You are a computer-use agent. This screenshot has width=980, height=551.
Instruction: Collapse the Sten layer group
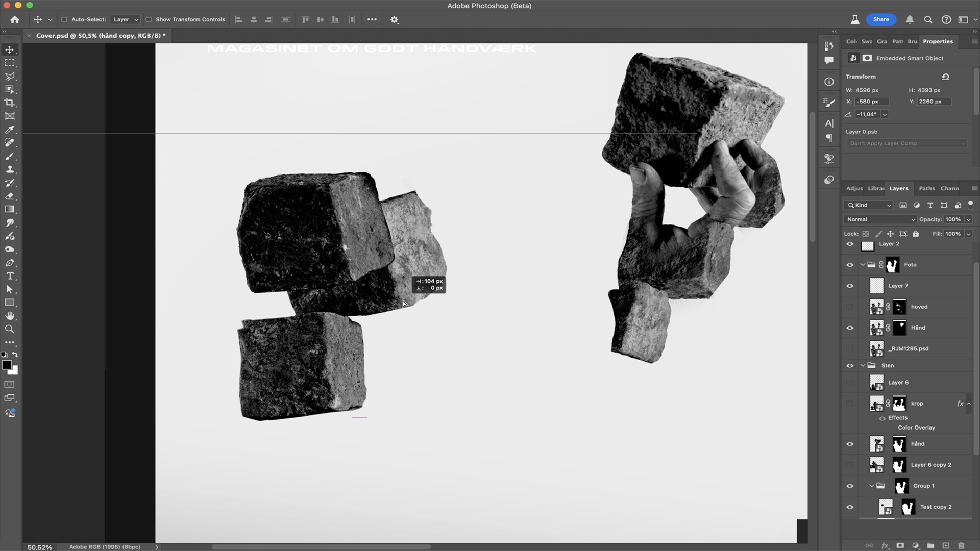tap(863, 365)
